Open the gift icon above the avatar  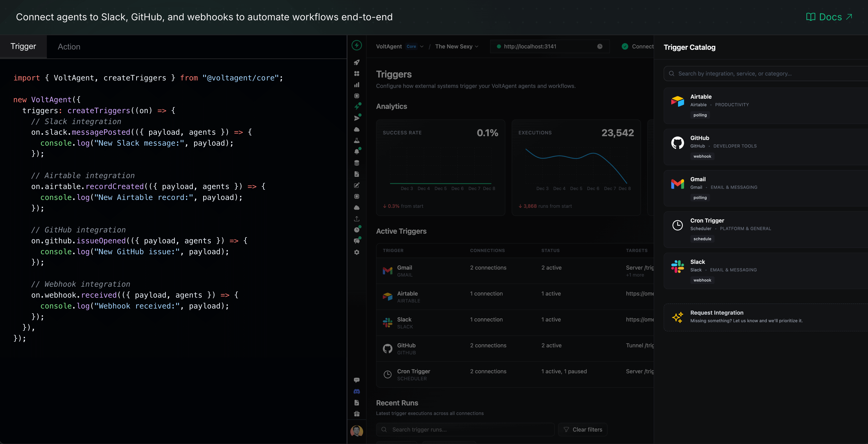pos(356,414)
